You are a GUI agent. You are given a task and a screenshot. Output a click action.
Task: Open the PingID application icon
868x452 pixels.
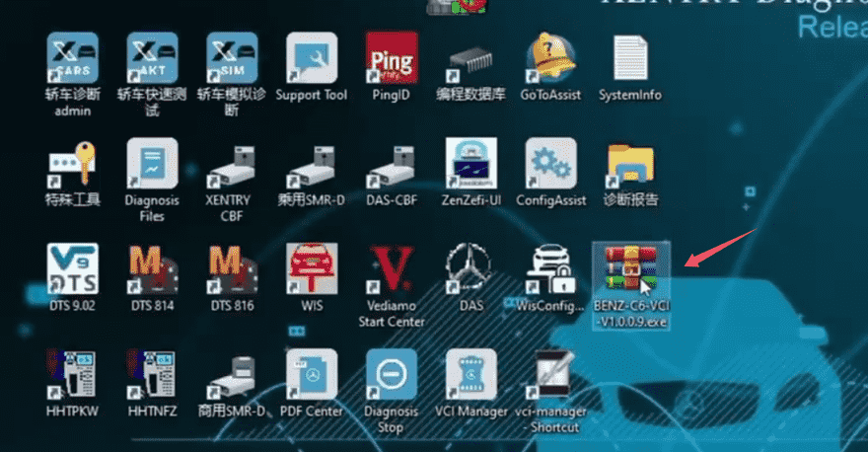click(x=391, y=57)
